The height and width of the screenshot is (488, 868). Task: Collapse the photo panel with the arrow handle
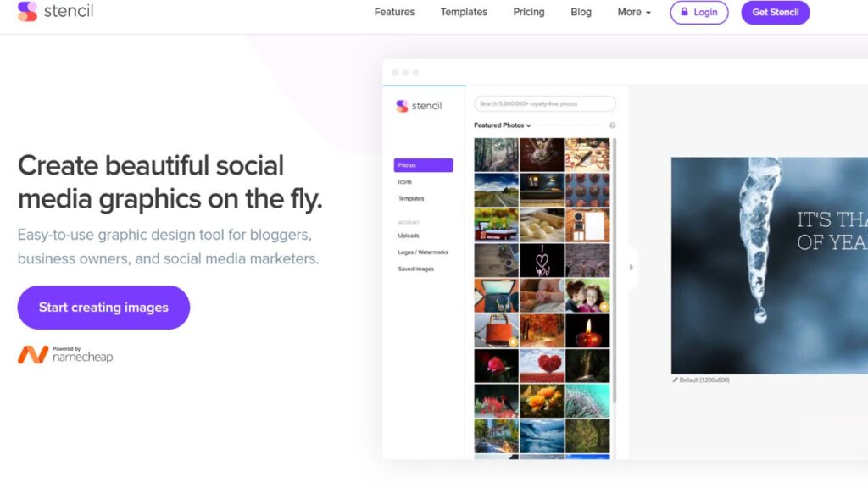pos(631,268)
